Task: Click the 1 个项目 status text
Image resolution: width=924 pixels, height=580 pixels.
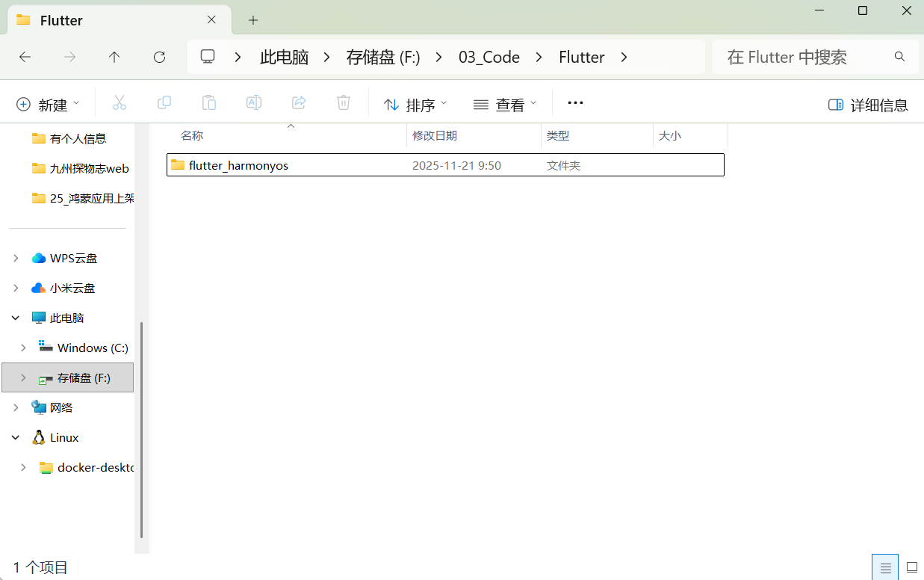Action: tap(40, 568)
